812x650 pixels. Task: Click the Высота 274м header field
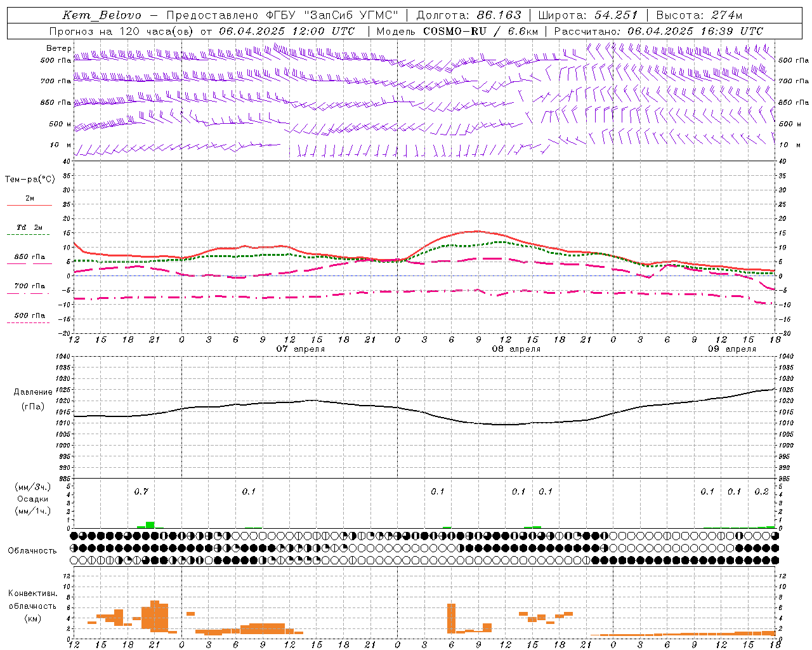(699, 15)
